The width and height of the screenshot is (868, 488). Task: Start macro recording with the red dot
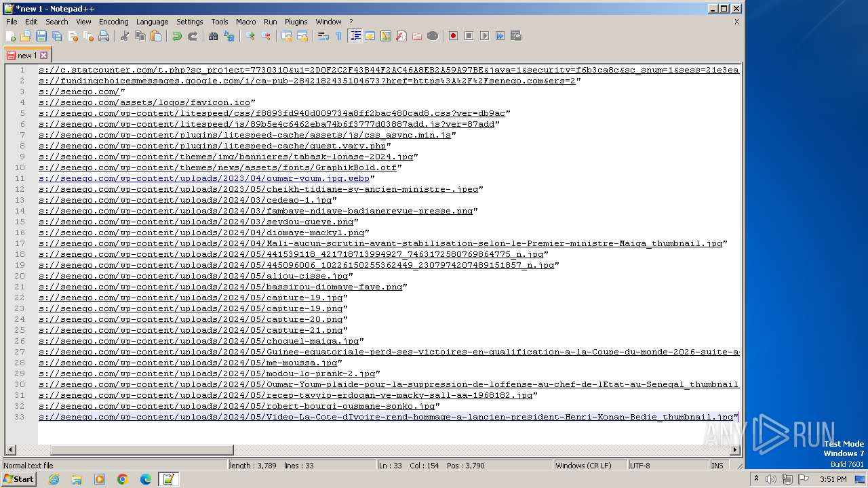pos(454,36)
